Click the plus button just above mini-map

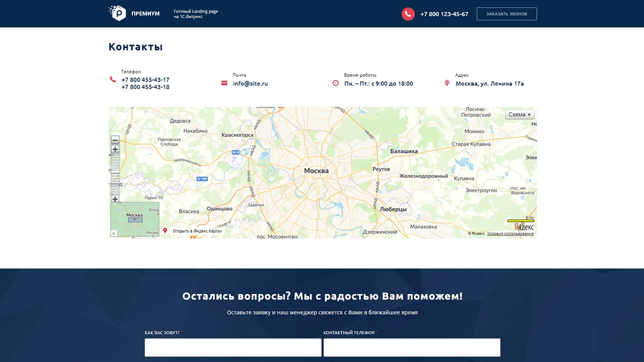coord(115,199)
